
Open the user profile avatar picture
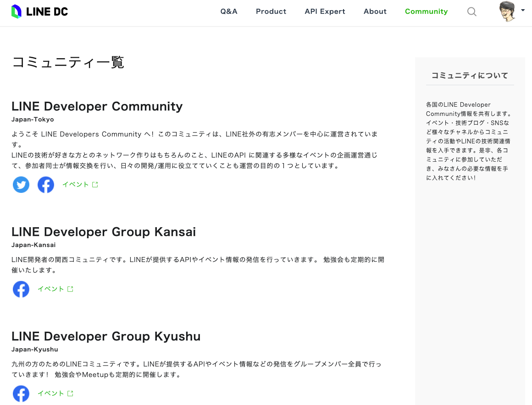(507, 11)
